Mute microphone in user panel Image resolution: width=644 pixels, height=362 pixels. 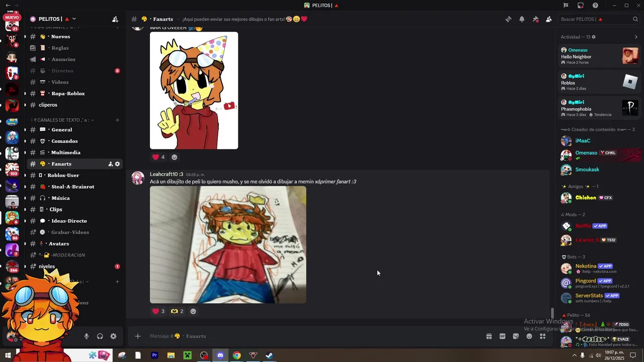(87, 336)
